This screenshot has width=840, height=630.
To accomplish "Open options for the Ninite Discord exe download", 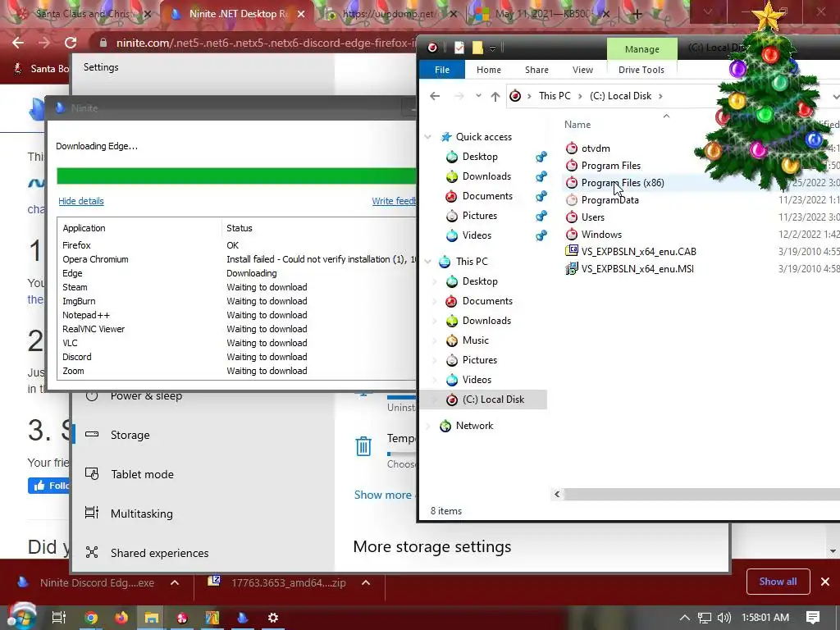I will point(175,583).
